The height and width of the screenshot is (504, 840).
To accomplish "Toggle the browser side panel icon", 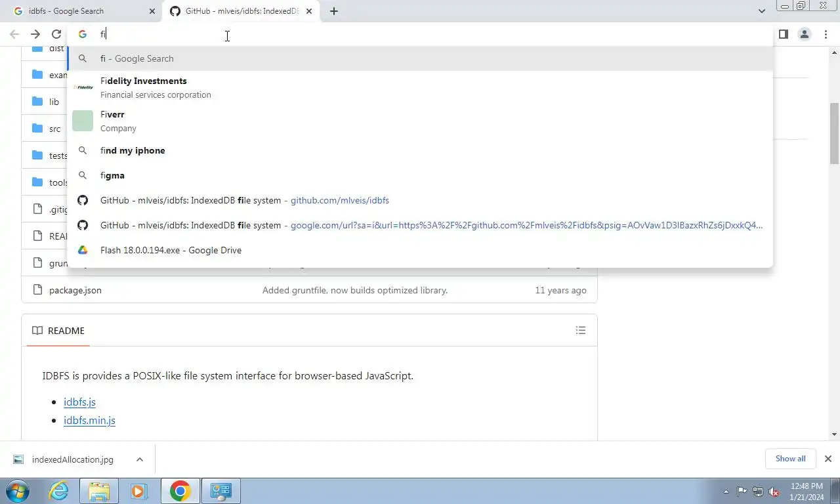I will click(783, 34).
